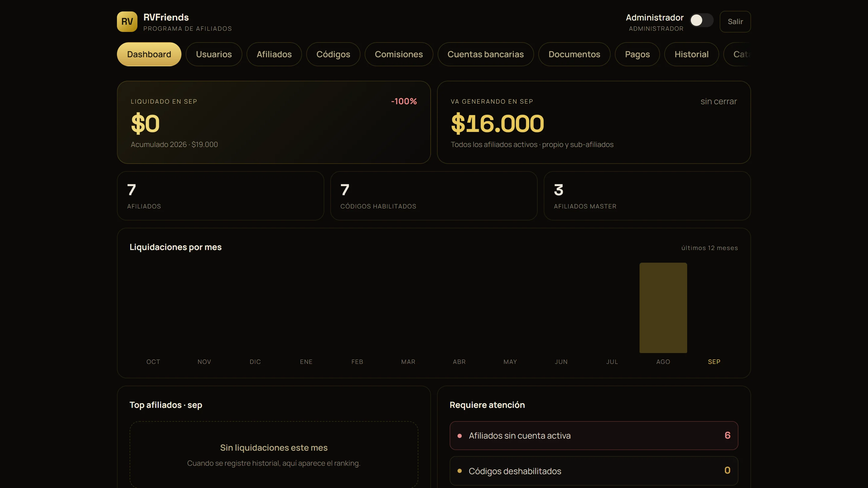Open the Cuentas bancarias tab
The height and width of the screenshot is (488, 868).
pos(485,54)
